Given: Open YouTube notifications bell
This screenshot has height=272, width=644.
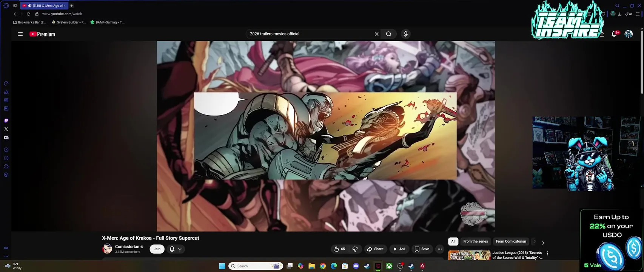Looking at the screenshot, I should point(614,34).
